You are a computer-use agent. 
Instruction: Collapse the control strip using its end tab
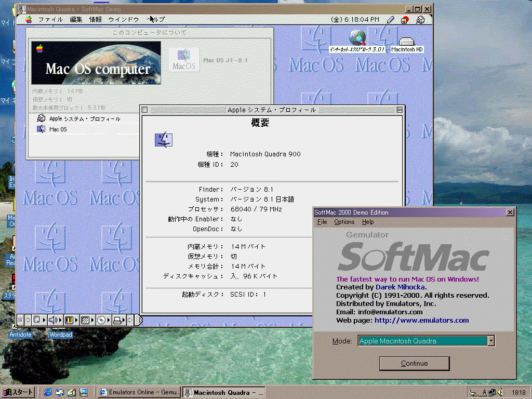coord(138,320)
